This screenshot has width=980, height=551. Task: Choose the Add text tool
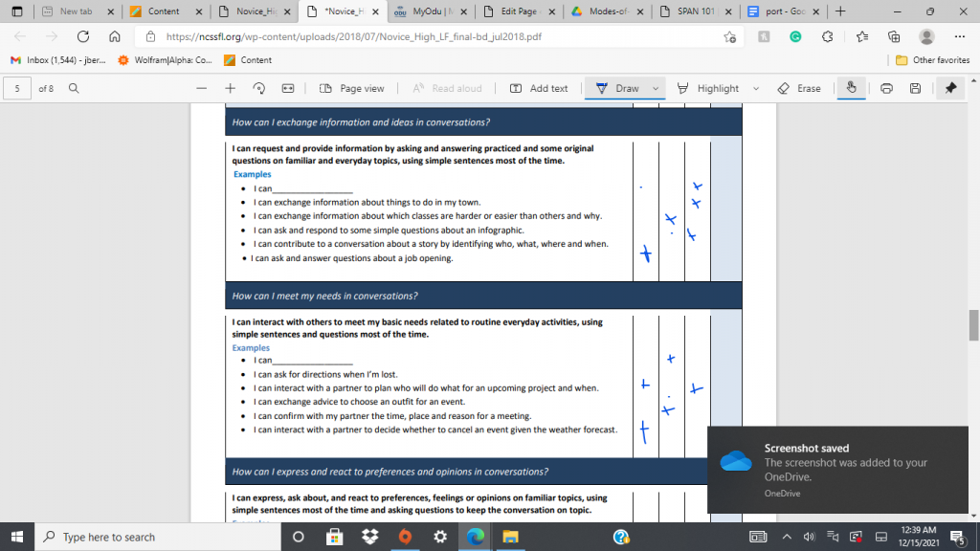point(539,89)
